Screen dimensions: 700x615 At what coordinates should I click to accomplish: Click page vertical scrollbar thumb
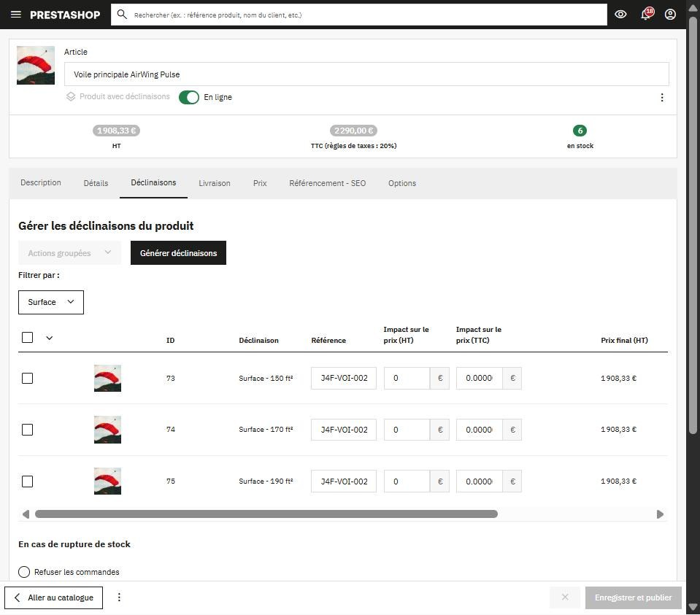click(693, 225)
